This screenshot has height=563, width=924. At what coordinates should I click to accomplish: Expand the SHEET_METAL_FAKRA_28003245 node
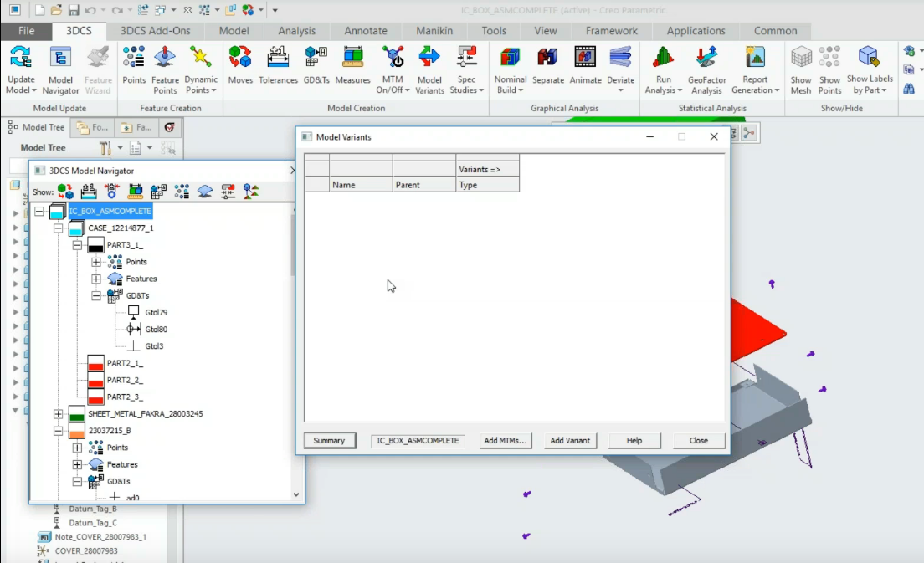[x=58, y=414]
